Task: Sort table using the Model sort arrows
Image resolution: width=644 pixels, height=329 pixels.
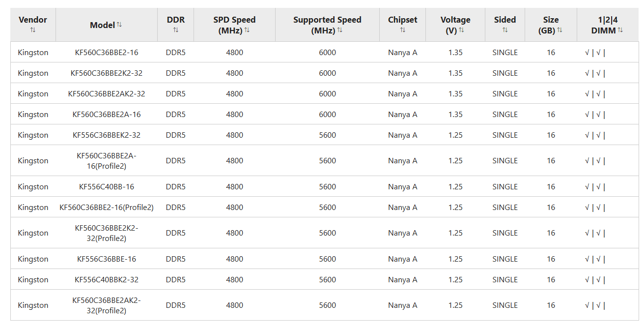Action: click(119, 25)
